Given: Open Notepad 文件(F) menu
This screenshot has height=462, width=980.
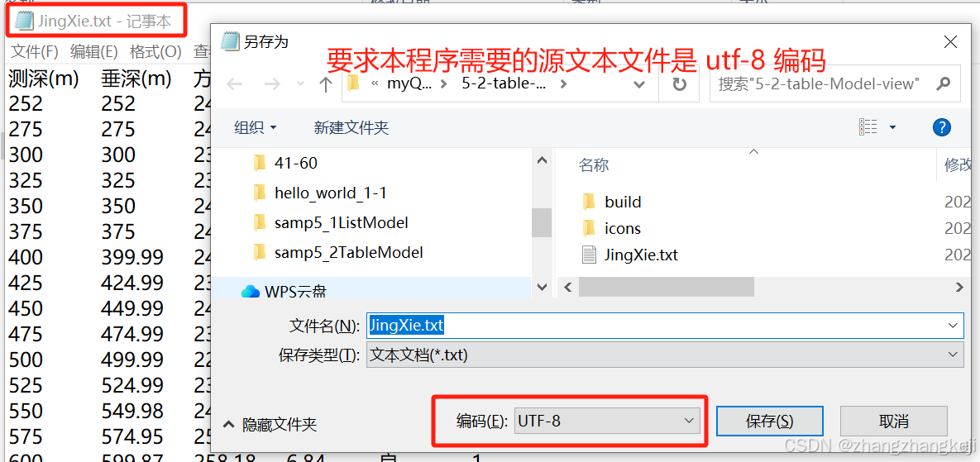Looking at the screenshot, I should 35,52.
